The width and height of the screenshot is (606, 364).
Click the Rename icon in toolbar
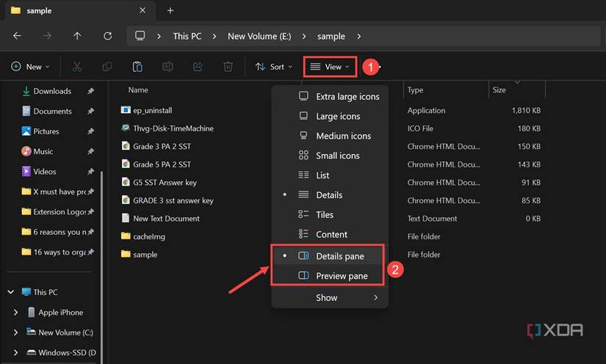tap(167, 67)
